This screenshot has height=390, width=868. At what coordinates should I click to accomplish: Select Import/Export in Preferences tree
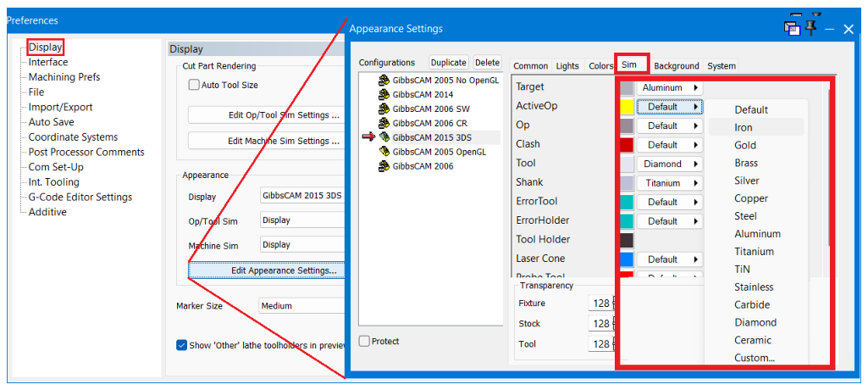[x=60, y=107]
